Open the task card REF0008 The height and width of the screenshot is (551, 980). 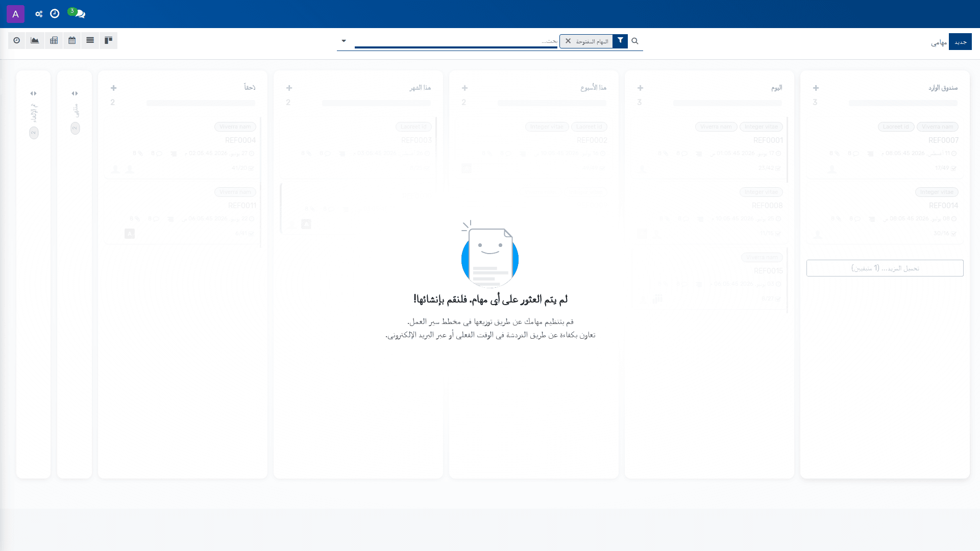(709, 213)
